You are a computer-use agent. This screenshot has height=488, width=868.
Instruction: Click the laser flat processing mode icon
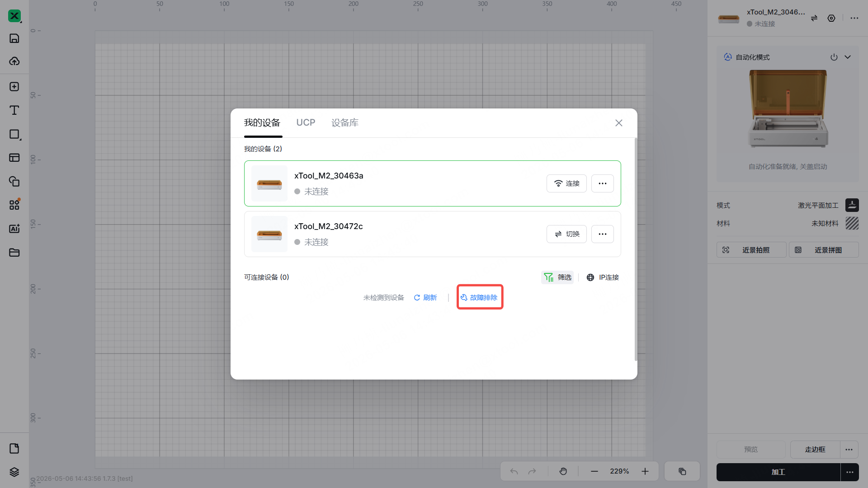point(852,205)
